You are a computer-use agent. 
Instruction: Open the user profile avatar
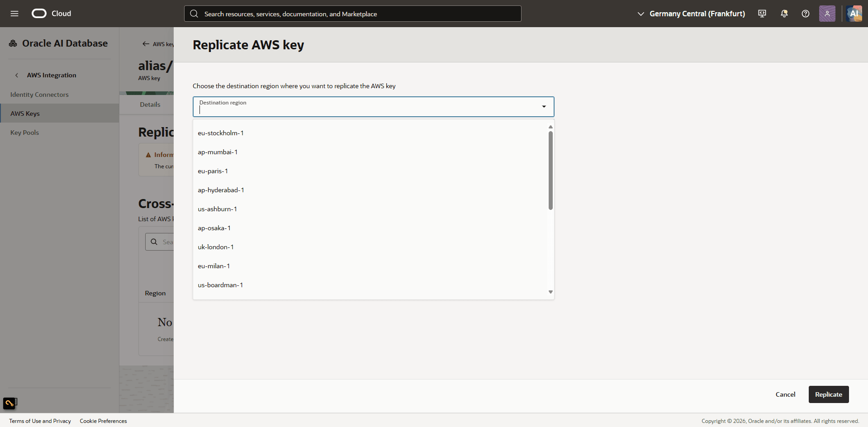(827, 14)
